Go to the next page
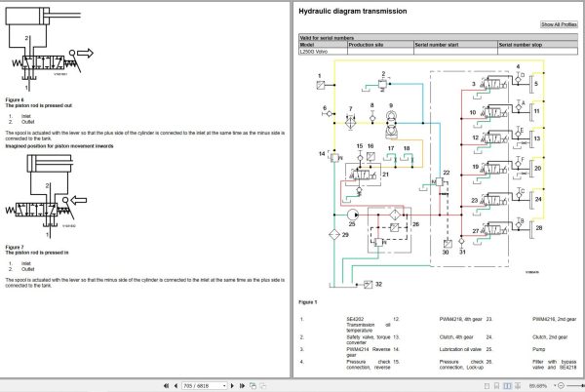Screen dimensions: 585x392 click(x=232, y=385)
